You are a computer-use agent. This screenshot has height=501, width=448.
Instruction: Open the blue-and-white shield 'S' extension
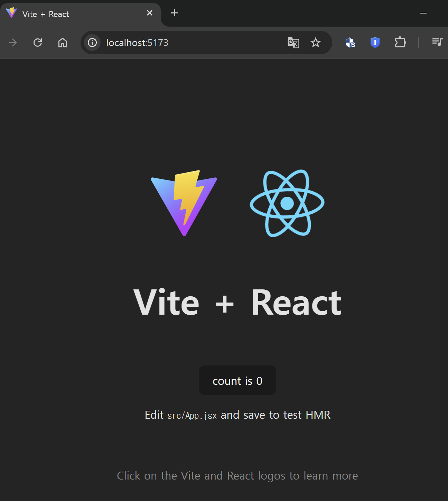[350, 43]
